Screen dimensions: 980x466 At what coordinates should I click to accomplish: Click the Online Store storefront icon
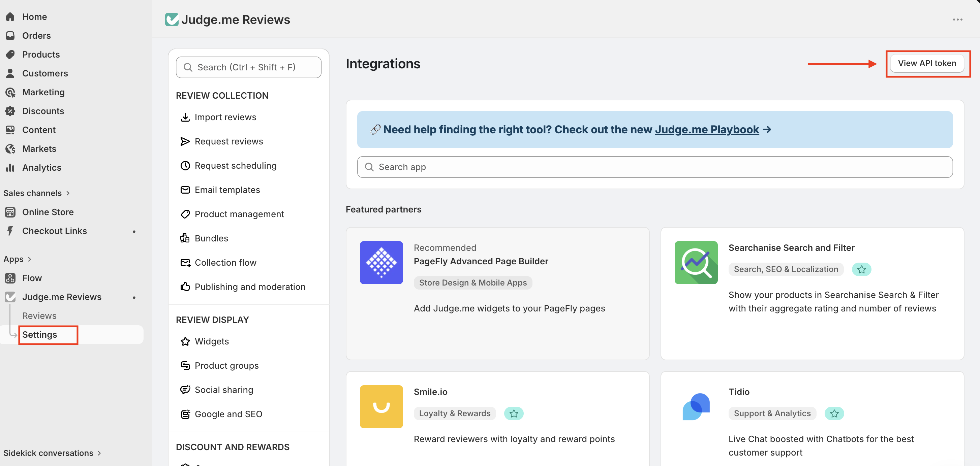point(10,212)
